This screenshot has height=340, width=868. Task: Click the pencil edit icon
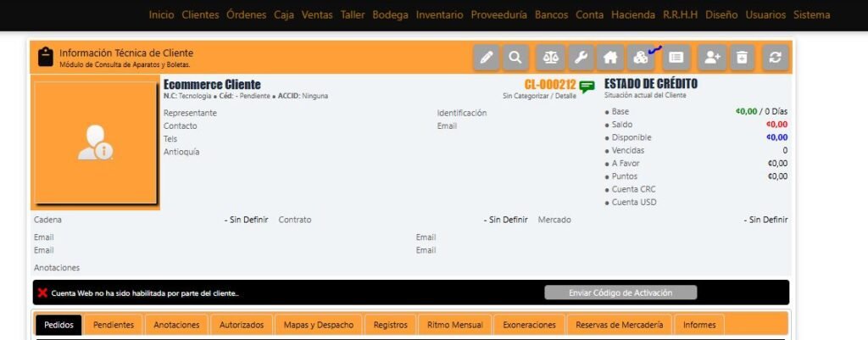486,58
